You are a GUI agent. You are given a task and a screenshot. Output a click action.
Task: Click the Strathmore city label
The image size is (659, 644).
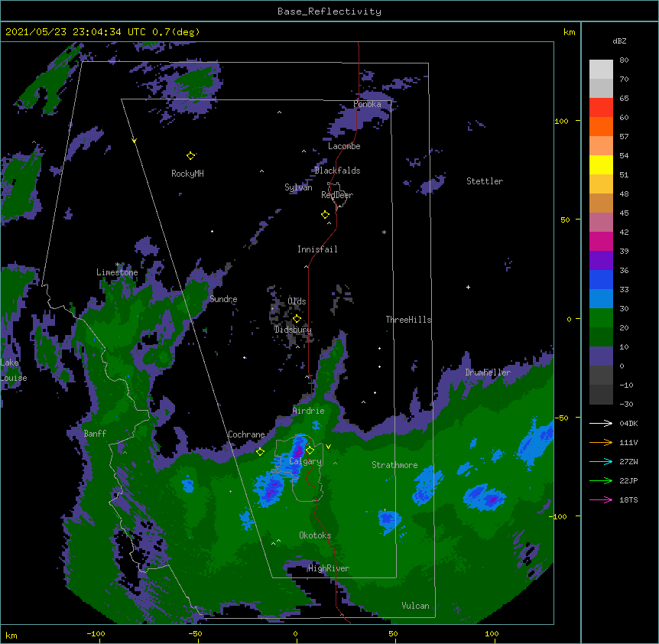coord(394,465)
